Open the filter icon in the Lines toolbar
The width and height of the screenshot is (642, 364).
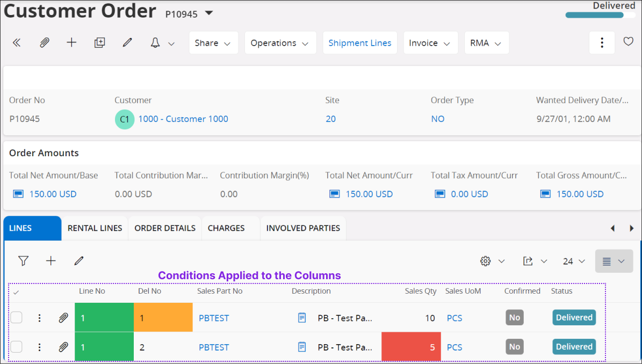[23, 261]
